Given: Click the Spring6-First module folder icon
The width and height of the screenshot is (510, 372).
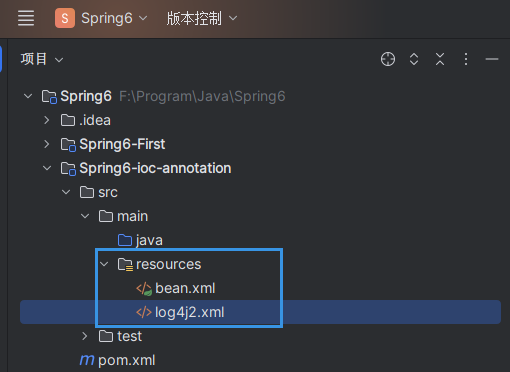Looking at the screenshot, I should [x=68, y=145].
